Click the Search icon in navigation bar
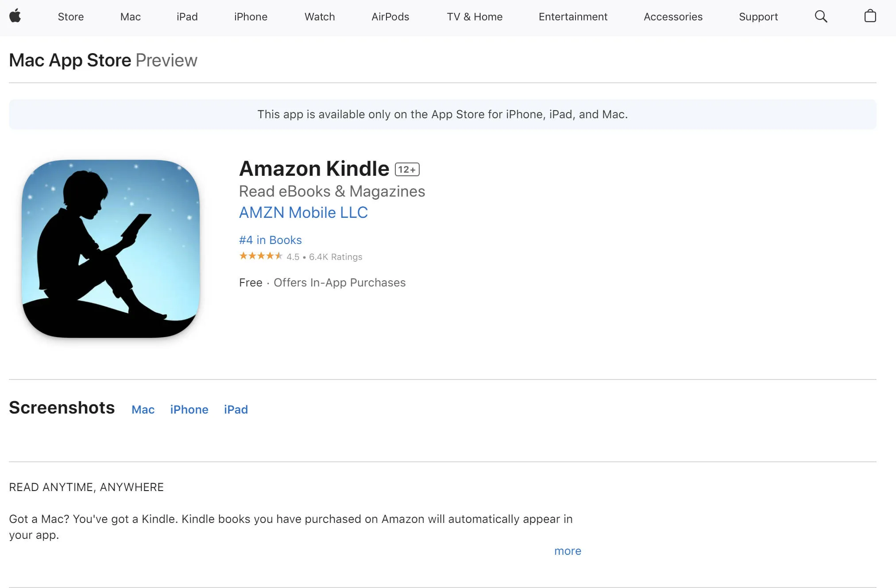896x588 pixels. tap(822, 16)
